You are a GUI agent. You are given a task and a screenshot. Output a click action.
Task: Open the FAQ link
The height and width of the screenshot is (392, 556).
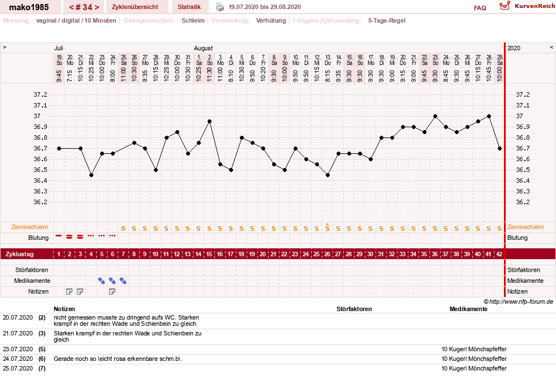[480, 8]
